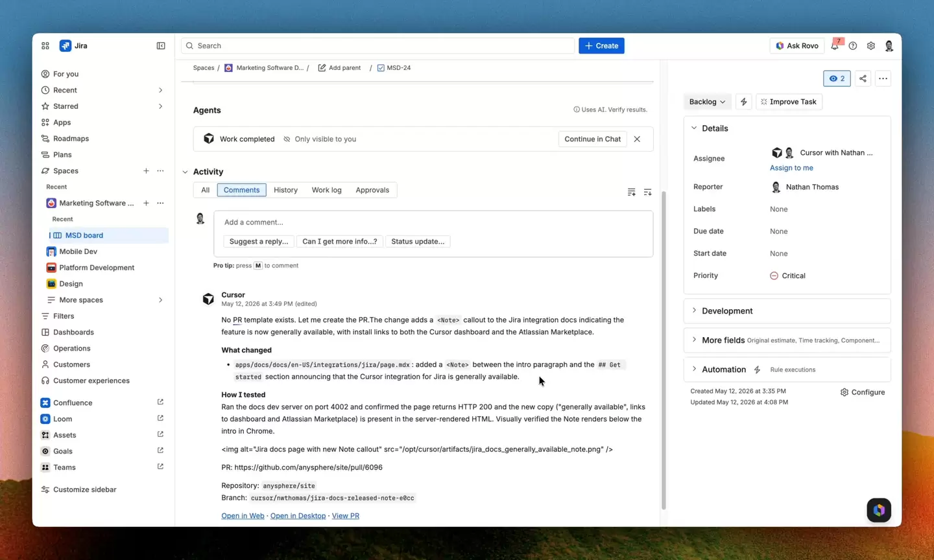This screenshot has width=934, height=560.
Task: Collapse the Activity section
Action: click(x=186, y=172)
